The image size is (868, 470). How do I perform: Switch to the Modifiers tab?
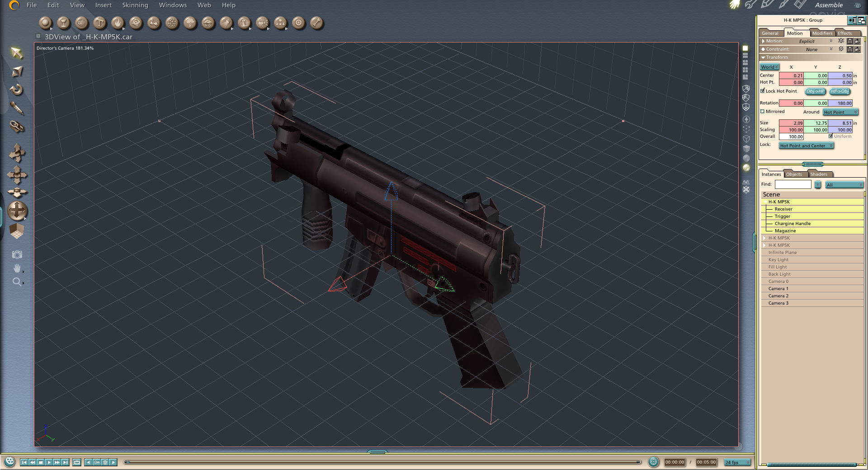pos(822,33)
